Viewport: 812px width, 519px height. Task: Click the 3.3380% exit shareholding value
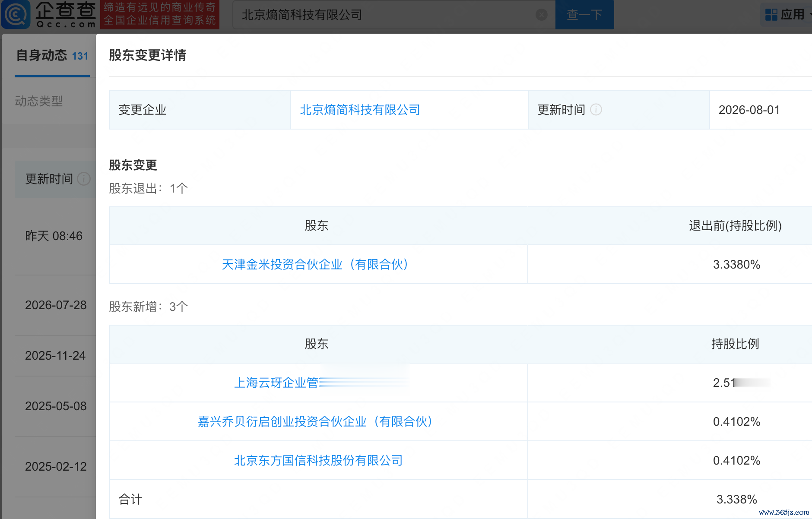coord(736,264)
